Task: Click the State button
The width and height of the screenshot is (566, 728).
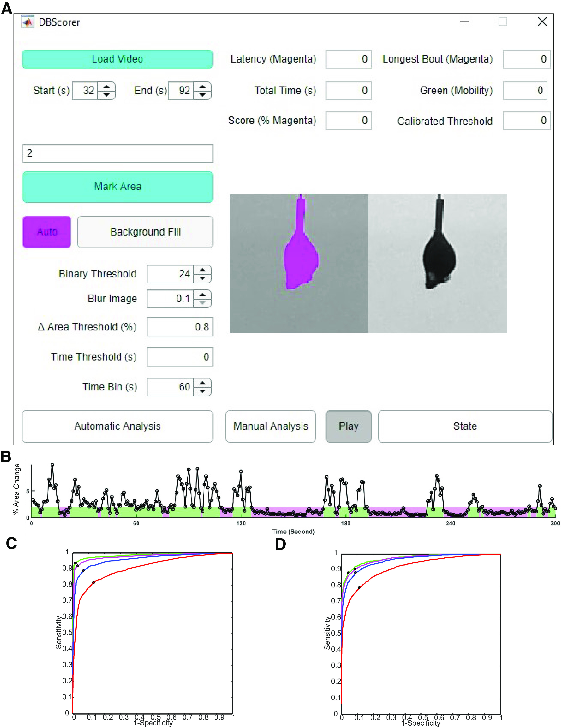Action: coord(465,426)
